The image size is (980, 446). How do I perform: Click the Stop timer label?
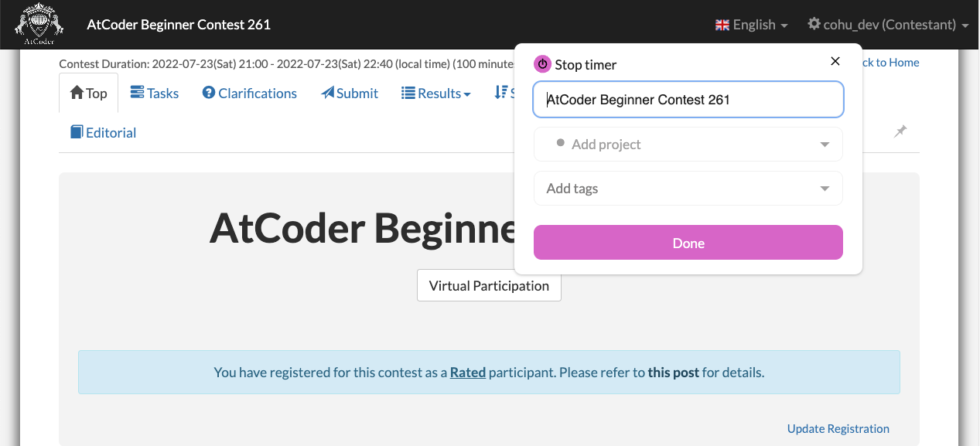point(586,65)
